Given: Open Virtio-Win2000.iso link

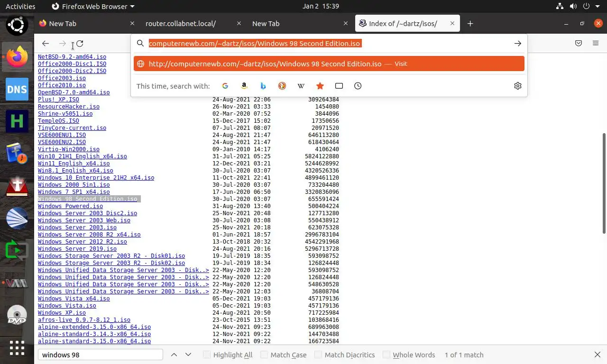Looking at the screenshot, I should click(69, 149).
